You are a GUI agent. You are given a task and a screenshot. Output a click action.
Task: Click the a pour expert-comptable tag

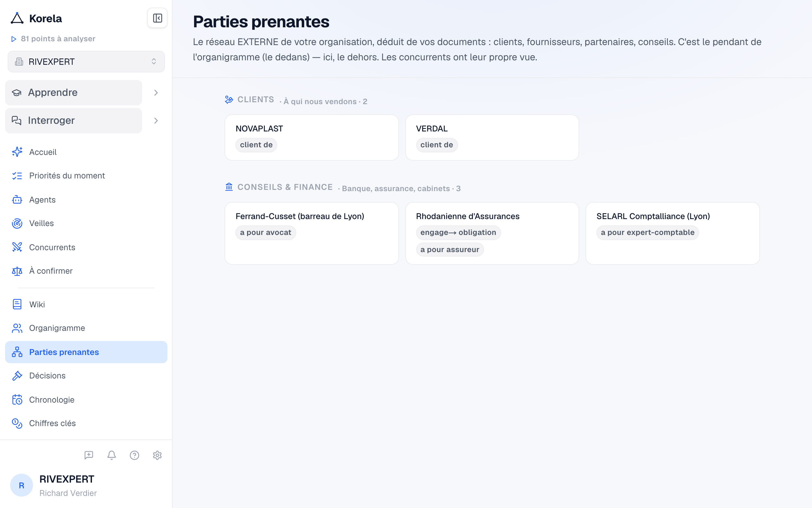click(x=648, y=232)
